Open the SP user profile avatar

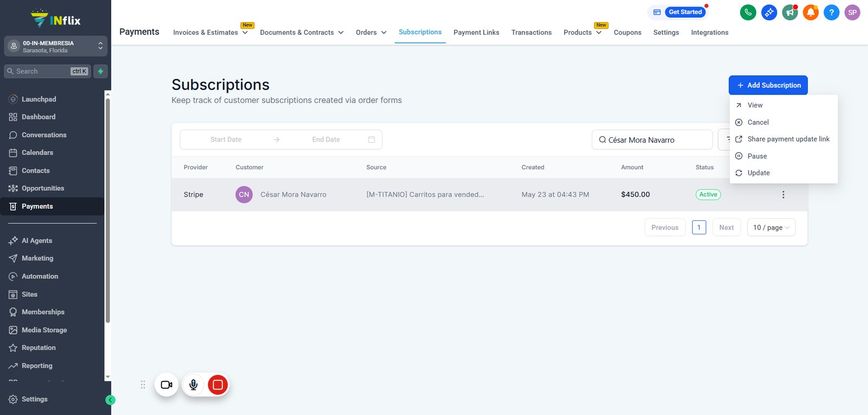click(x=852, y=12)
